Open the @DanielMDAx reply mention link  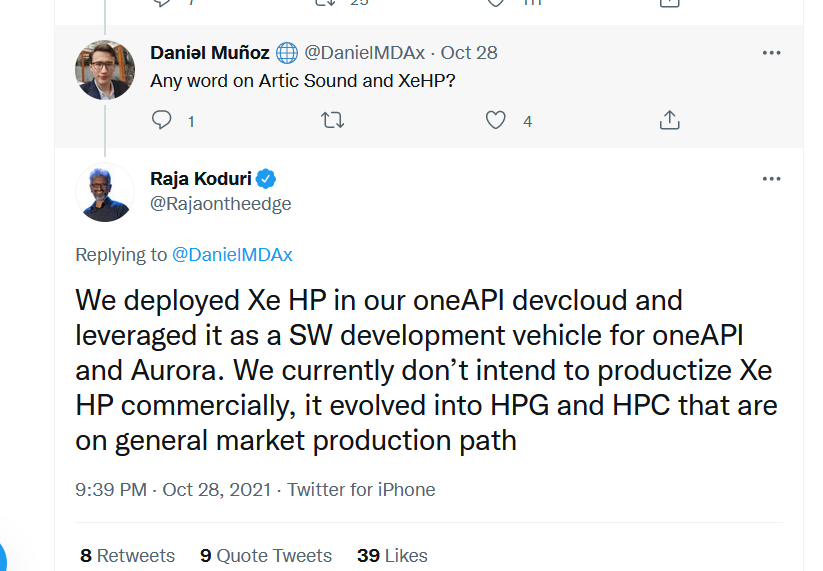[232, 255]
